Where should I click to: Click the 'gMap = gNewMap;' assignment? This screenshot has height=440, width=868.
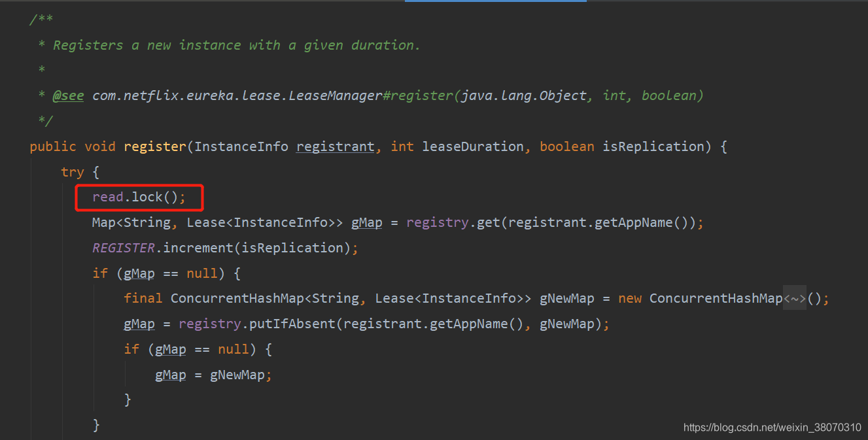click(213, 375)
